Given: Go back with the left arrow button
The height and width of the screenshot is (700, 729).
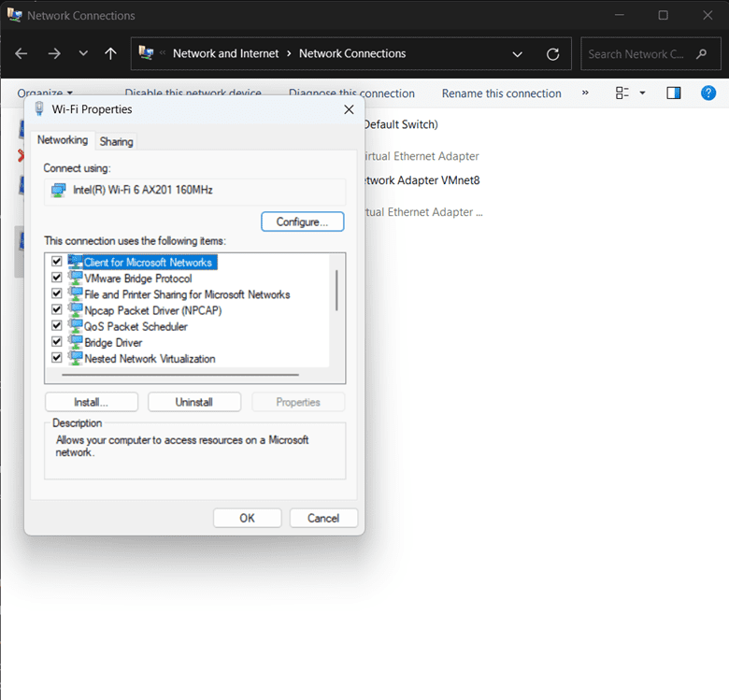Looking at the screenshot, I should [x=21, y=54].
